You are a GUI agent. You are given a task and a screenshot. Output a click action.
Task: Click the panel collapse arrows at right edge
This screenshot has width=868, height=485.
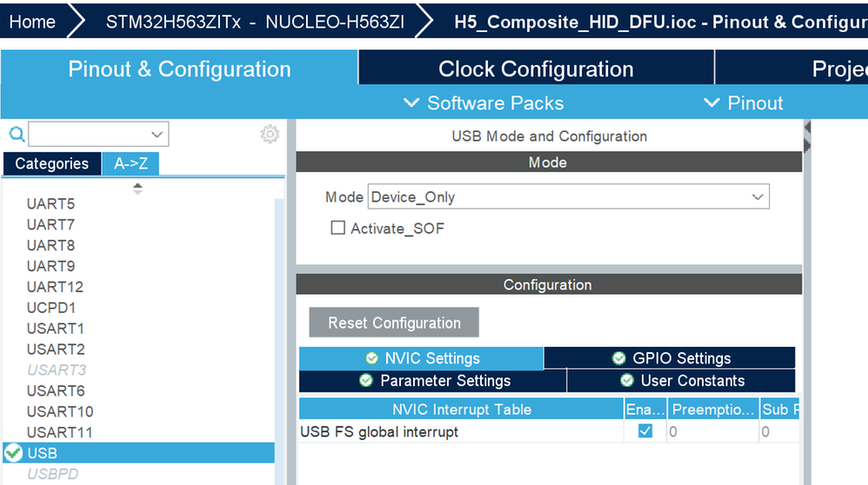pos(807,136)
